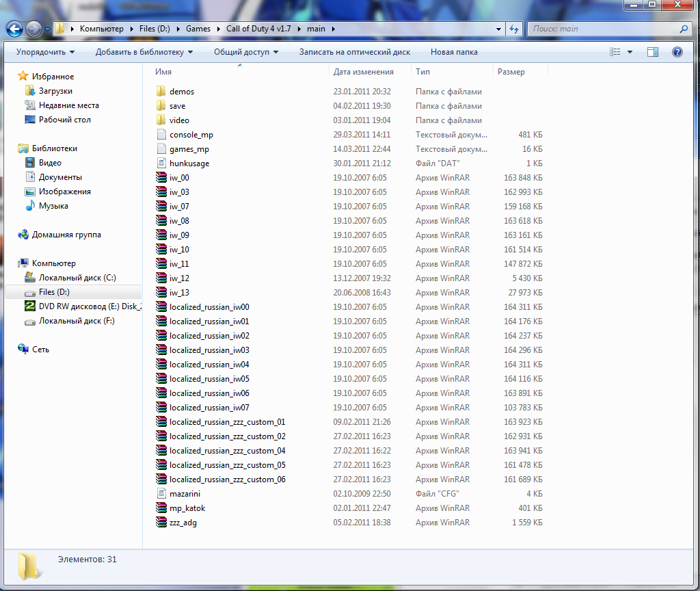Open the 'Документы' library
Viewport: 700px width, 591px height.
pos(60,177)
